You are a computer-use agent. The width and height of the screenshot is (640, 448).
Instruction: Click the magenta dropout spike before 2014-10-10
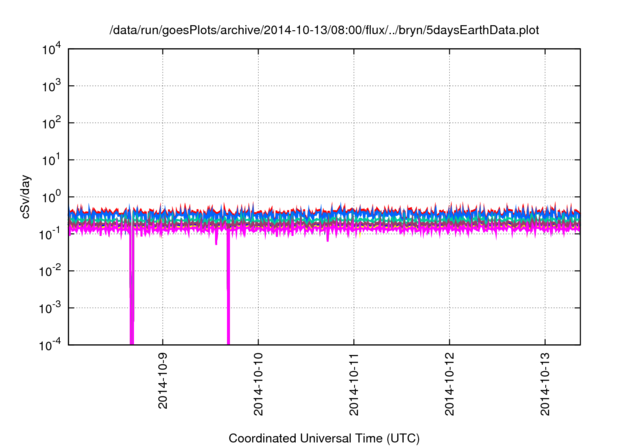click(228, 288)
